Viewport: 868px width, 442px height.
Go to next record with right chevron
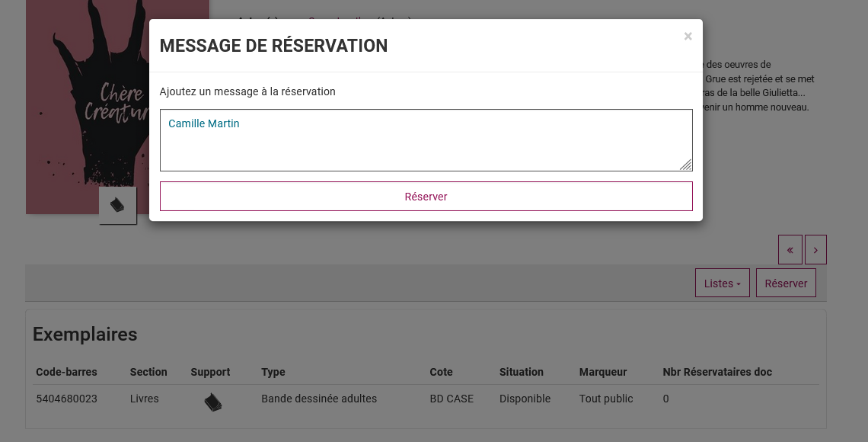click(x=815, y=250)
